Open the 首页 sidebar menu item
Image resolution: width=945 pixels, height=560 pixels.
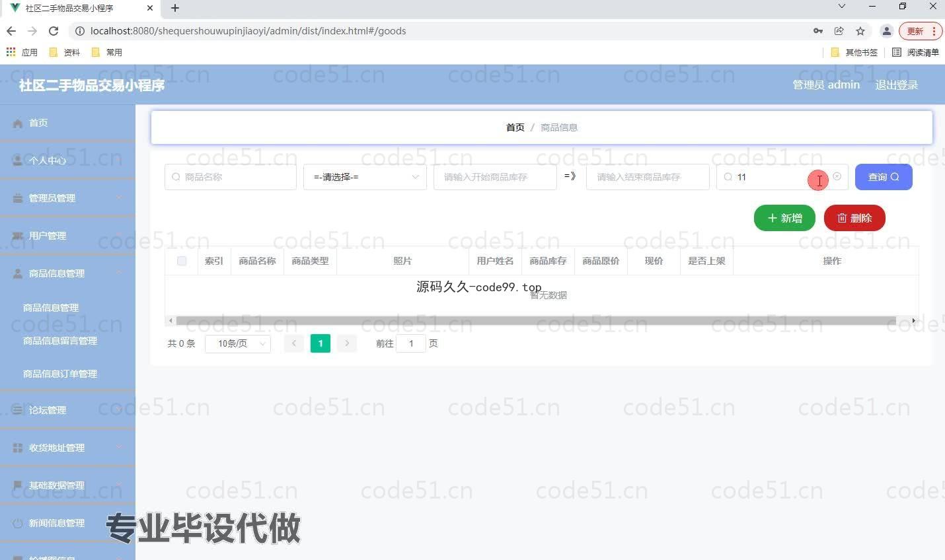pos(67,123)
